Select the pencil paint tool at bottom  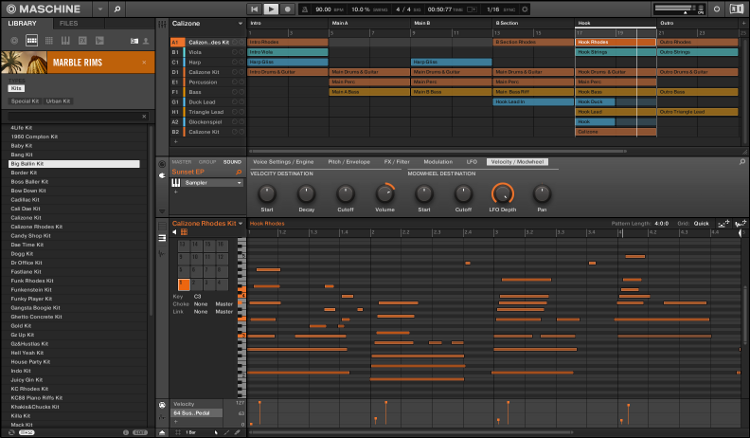[x=226, y=432]
